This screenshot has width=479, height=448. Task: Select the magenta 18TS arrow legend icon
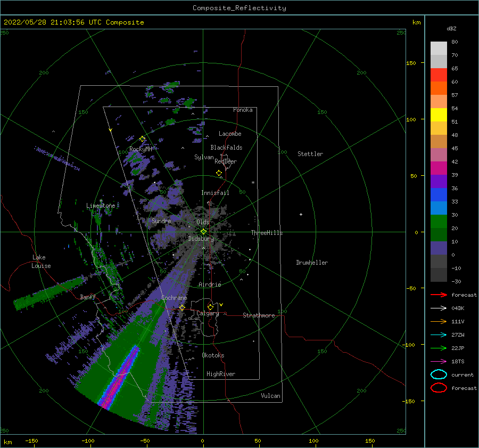439,362
